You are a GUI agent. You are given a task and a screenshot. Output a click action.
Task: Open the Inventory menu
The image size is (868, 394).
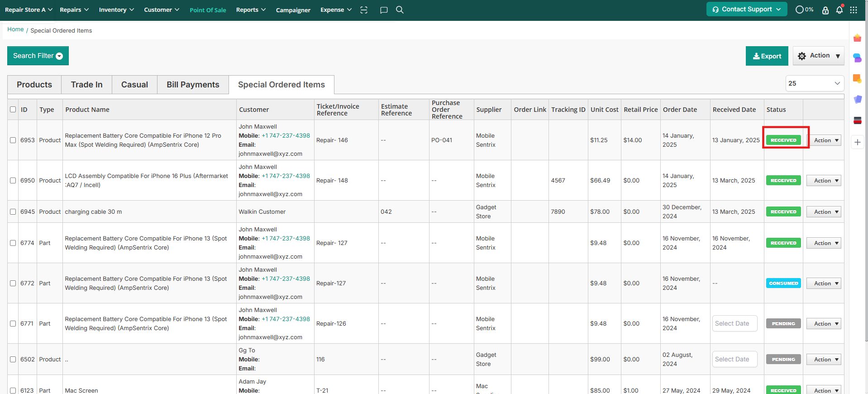116,10
